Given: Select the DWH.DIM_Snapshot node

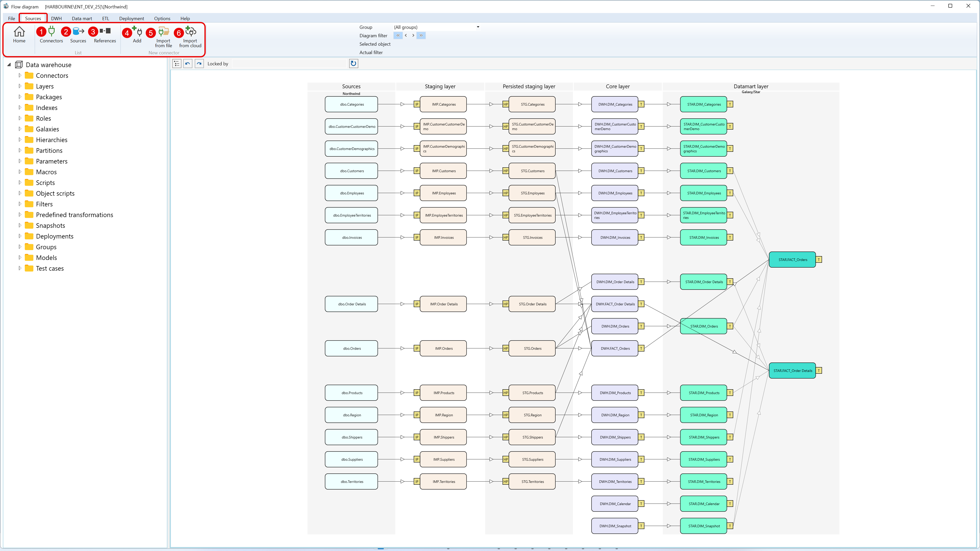Looking at the screenshot, I should click(x=615, y=526).
